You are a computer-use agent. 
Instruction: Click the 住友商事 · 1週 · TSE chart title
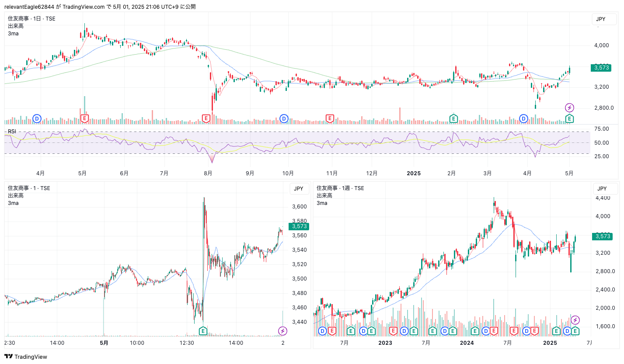[340, 188]
